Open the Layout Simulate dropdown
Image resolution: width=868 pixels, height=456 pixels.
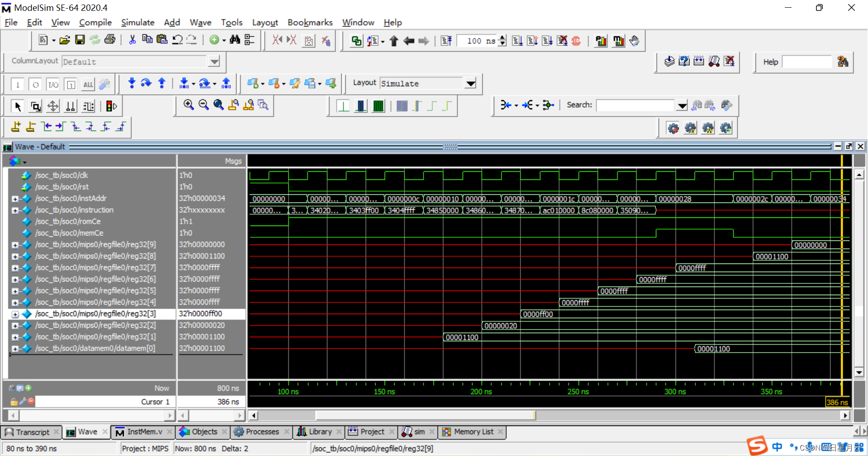(x=471, y=83)
